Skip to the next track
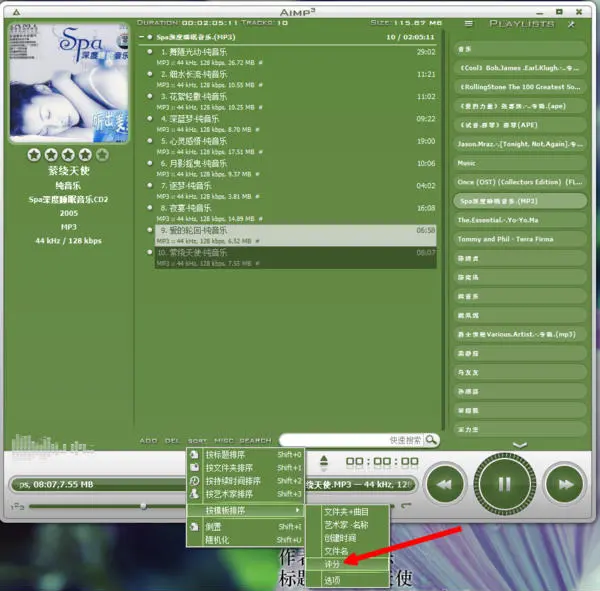Image resolution: width=600 pixels, height=591 pixels. (565, 484)
